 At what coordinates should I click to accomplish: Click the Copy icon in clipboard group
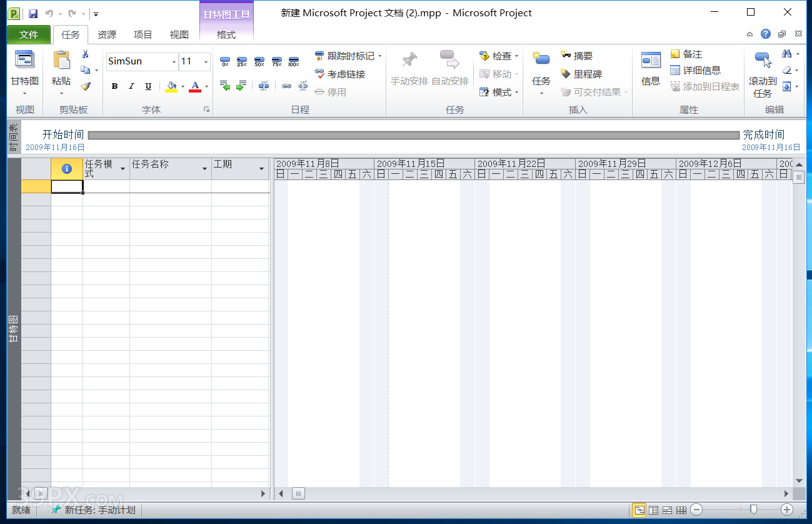86,70
